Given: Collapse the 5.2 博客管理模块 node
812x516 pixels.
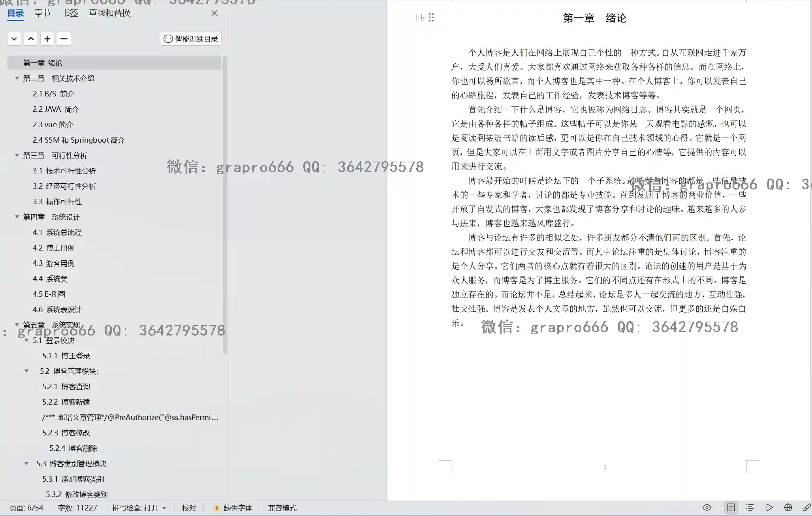Looking at the screenshot, I should point(26,371).
